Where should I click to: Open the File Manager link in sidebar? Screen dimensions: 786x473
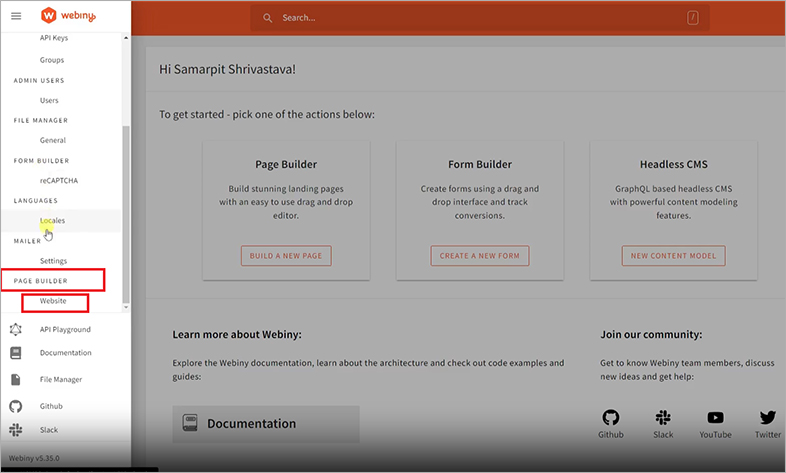(x=61, y=379)
